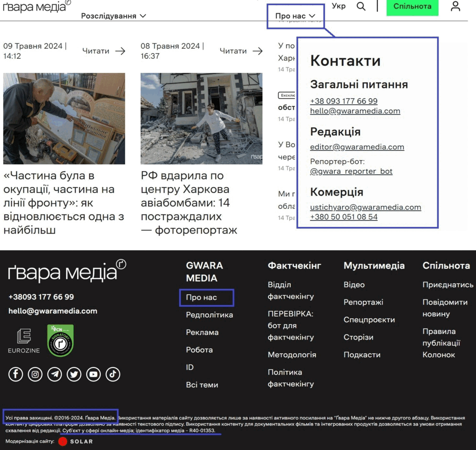Click hello@gwaramedia.com in Контакти panel
Viewport: 476px width, 450px height.
pyautogui.click(x=355, y=111)
